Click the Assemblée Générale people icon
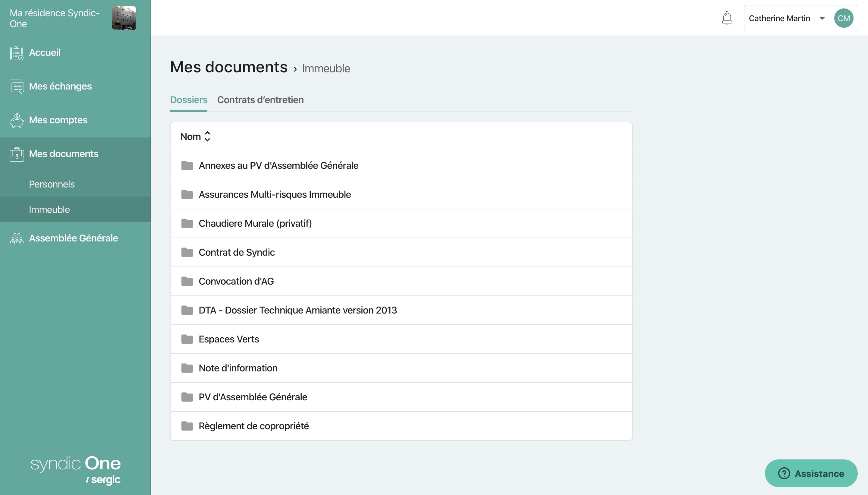 coord(16,238)
